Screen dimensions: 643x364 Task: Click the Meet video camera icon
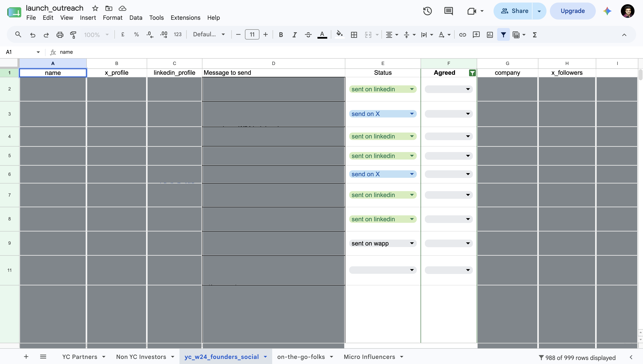coord(472,11)
